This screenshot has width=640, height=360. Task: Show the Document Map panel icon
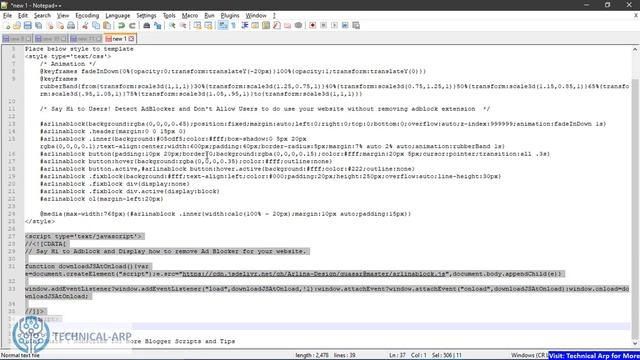point(266,25)
